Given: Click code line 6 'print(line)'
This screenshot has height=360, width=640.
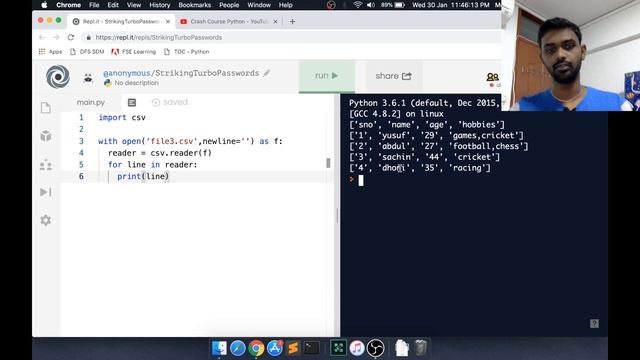Looking at the screenshot, I should [143, 176].
